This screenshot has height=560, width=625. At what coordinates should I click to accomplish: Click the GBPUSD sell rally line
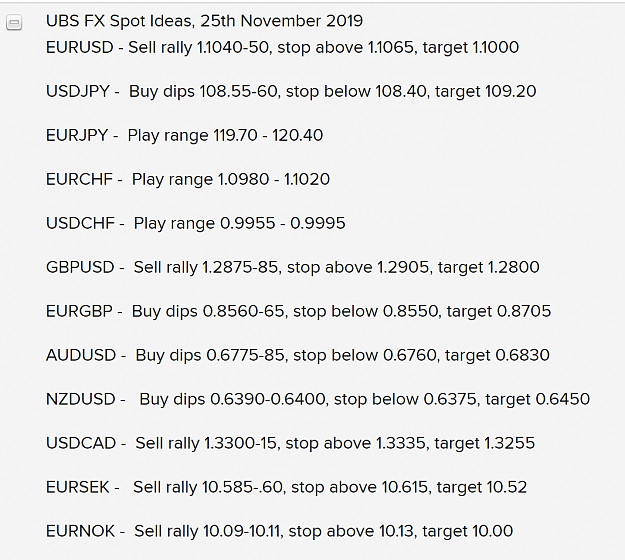tap(293, 267)
